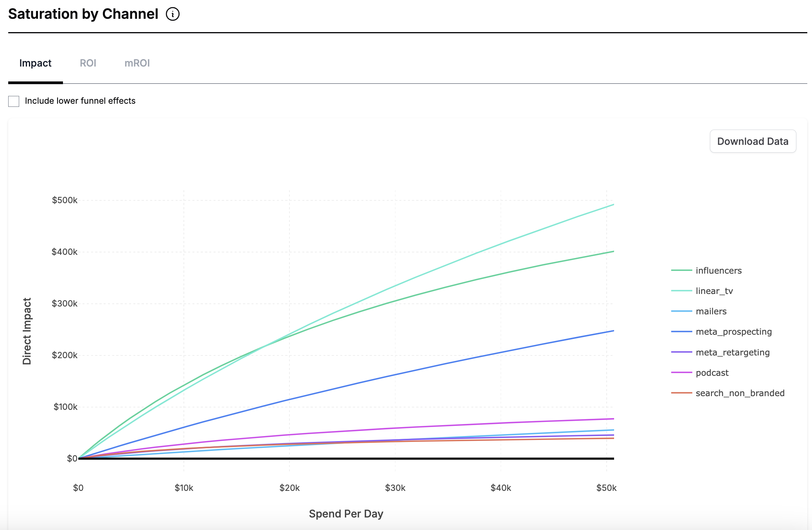Click the influencers legend color marker
This screenshot has width=812, height=530.
681,270
